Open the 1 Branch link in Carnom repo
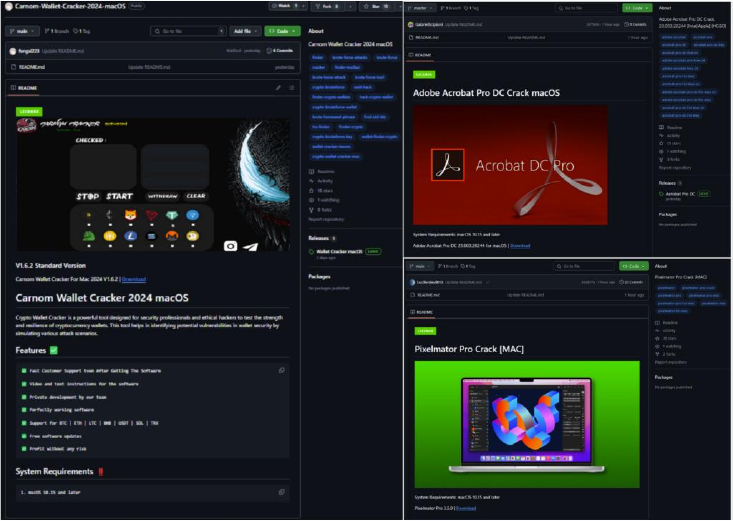733x521 pixels. point(56,31)
